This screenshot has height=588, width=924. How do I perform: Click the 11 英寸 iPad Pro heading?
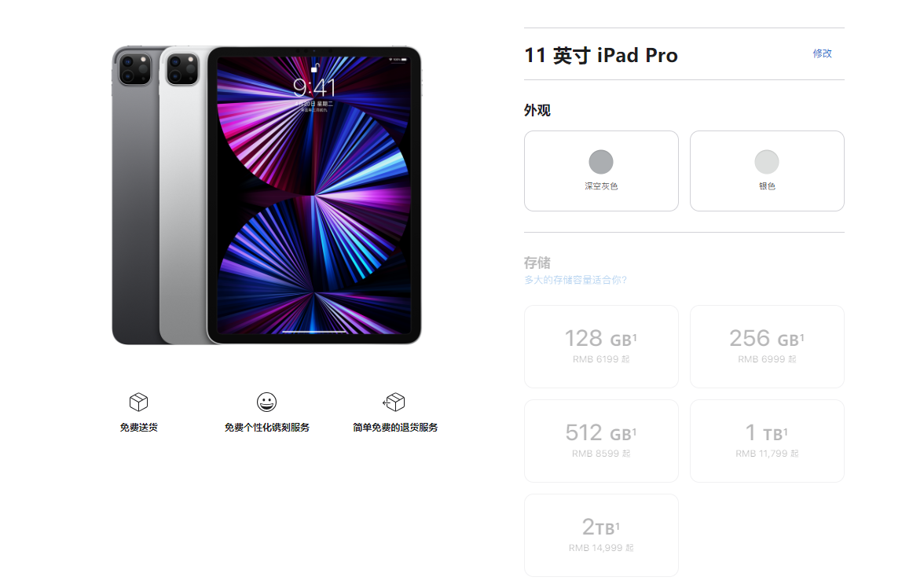(x=601, y=55)
